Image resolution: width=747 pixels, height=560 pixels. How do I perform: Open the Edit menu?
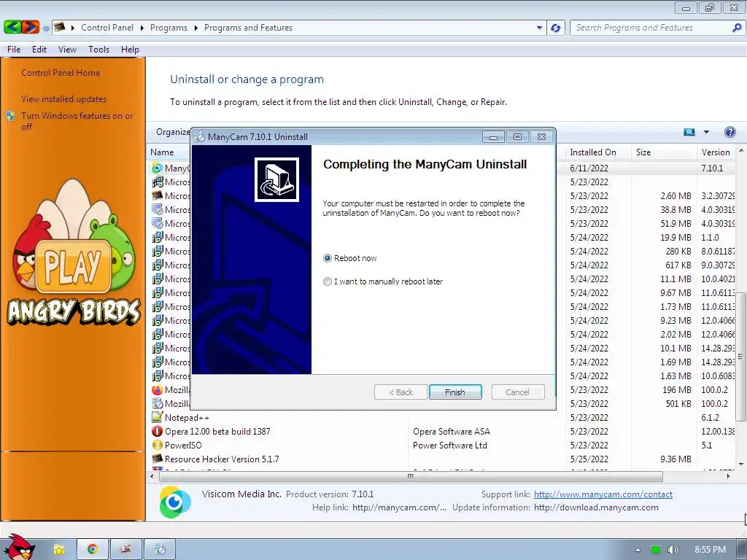pyautogui.click(x=39, y=50)
